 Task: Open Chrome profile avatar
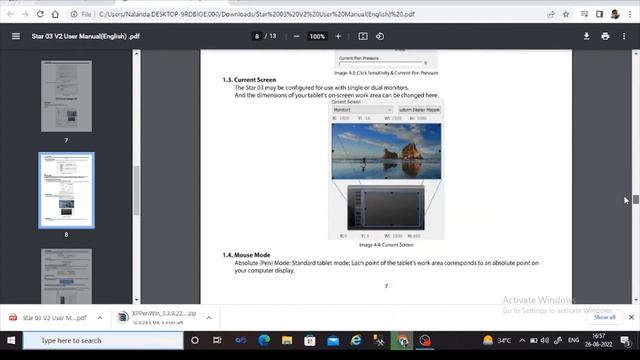click(x=615, y=14)
